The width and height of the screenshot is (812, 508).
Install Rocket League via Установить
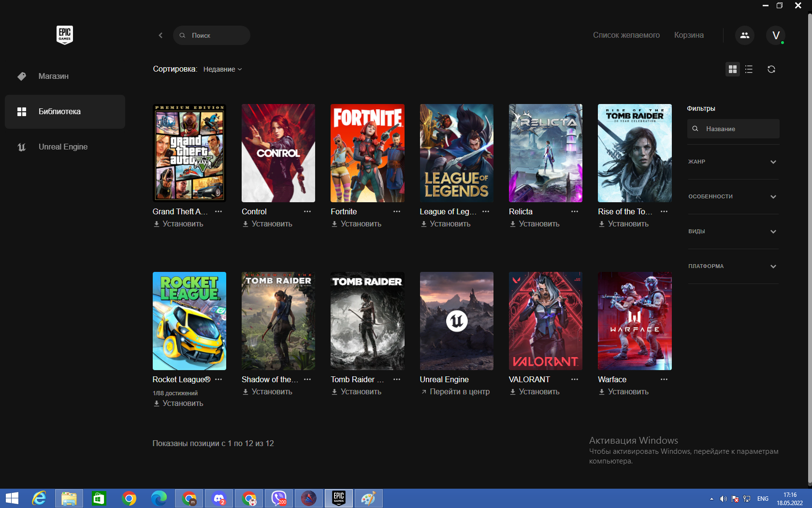pos(178,403)
